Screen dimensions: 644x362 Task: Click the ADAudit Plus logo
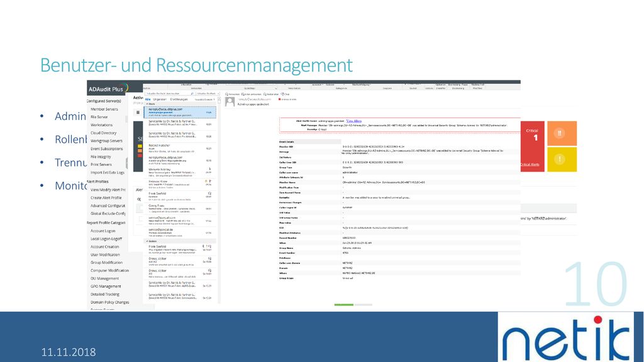pos(108,89)
